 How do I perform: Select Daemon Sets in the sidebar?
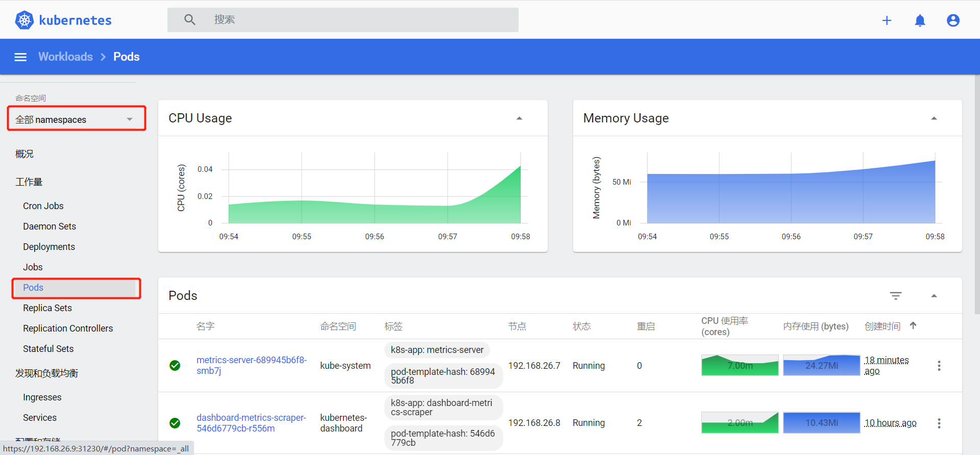pyautogui.click(x=50, y=226)
